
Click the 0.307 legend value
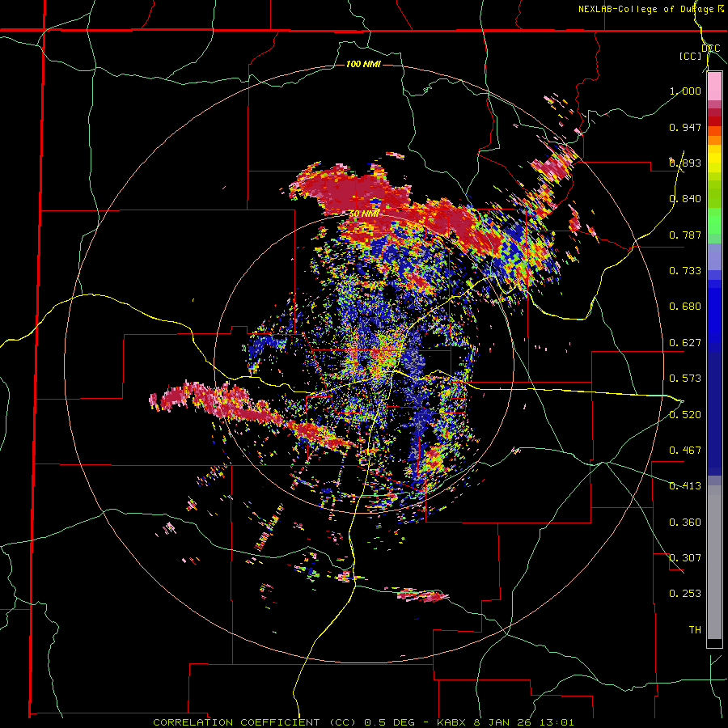click(x=685, y=558)
